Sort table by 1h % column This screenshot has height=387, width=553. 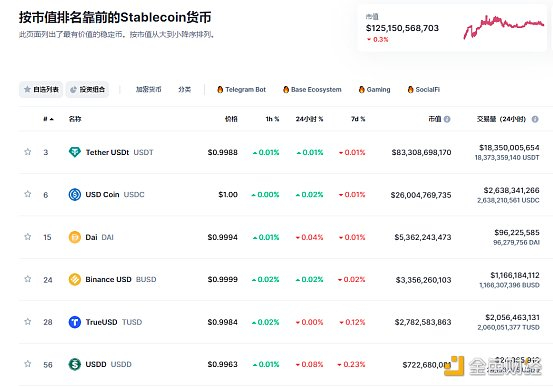[272, 119]
